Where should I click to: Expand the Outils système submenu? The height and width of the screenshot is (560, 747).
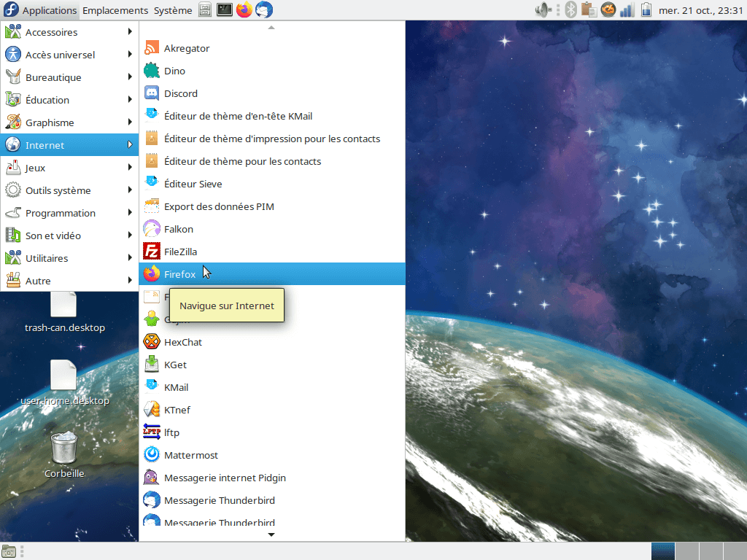tap(69, 190)
